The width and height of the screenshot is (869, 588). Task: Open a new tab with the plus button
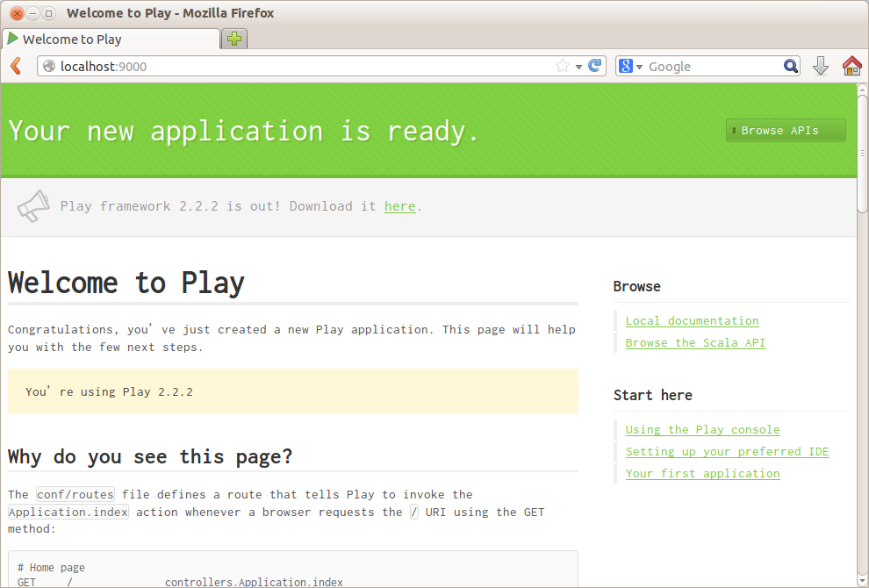tap(233, 39)
